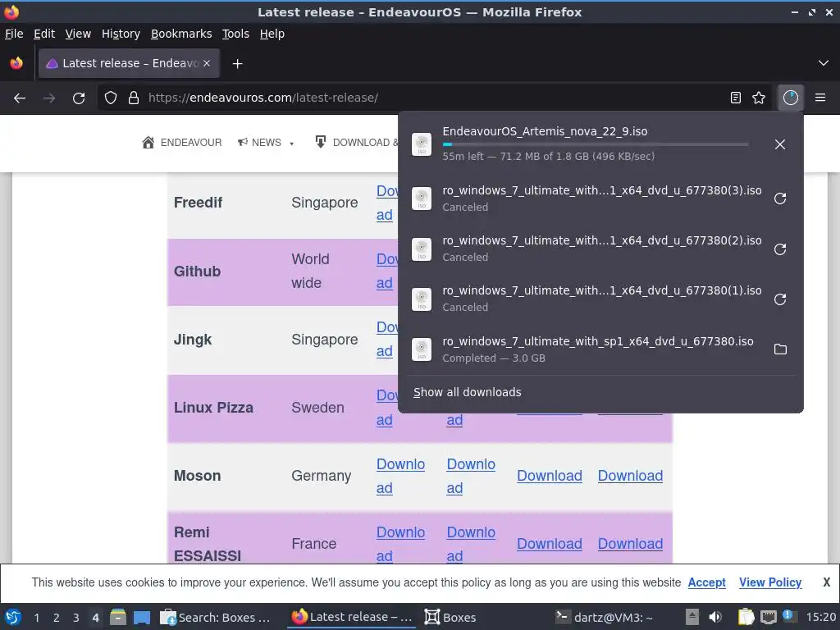Cancel the EndeavourOS_Artemis_nova download
Screen dimensions: 840x630
780,144
